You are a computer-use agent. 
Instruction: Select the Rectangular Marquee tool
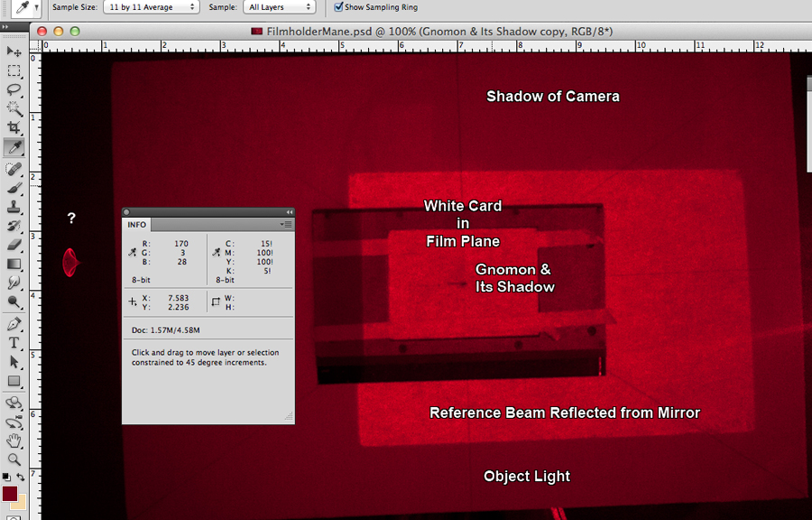point(14,70)
